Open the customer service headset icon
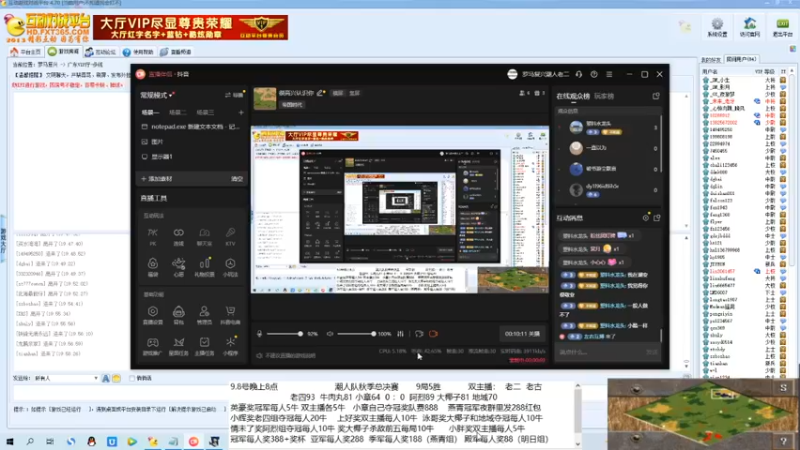Viewport: 800px width, 450px height. [579, 74]
